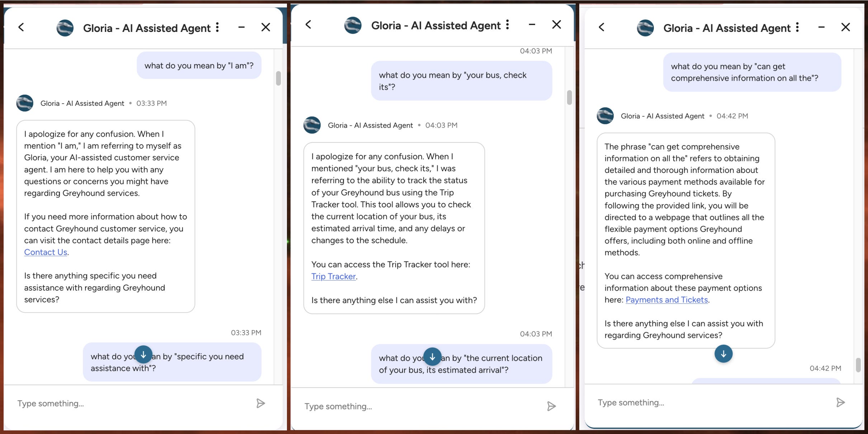Open three-dot options menu in right chat window
The height and width of the screenshot is (434, 868).
coord(797,27)
